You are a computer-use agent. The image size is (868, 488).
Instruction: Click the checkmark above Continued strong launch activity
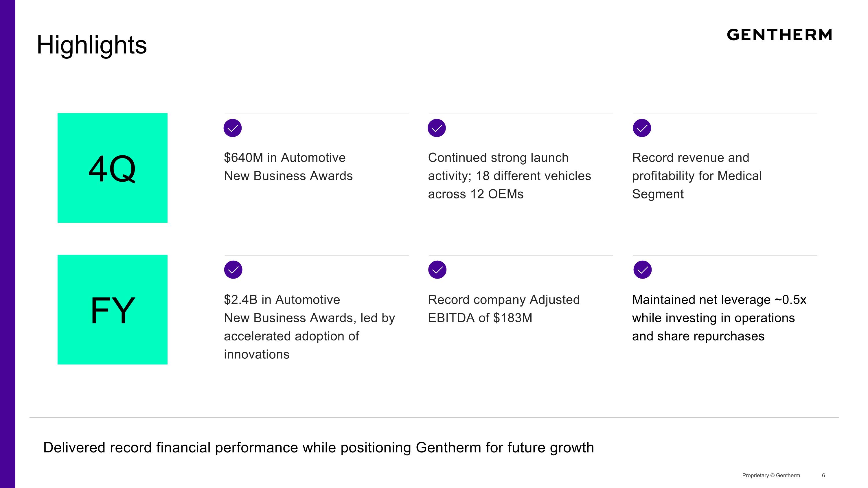[x=437, y=128]
